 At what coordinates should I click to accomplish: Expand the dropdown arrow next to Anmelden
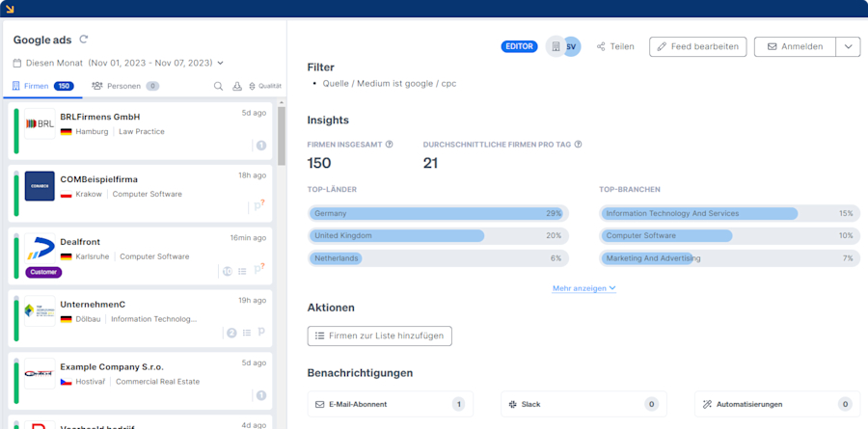coord(849,46)
